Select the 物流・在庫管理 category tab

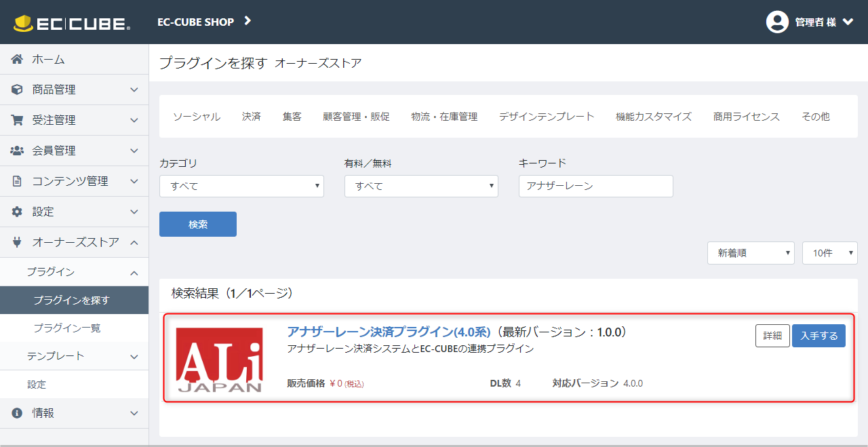[x=444, y=117]
